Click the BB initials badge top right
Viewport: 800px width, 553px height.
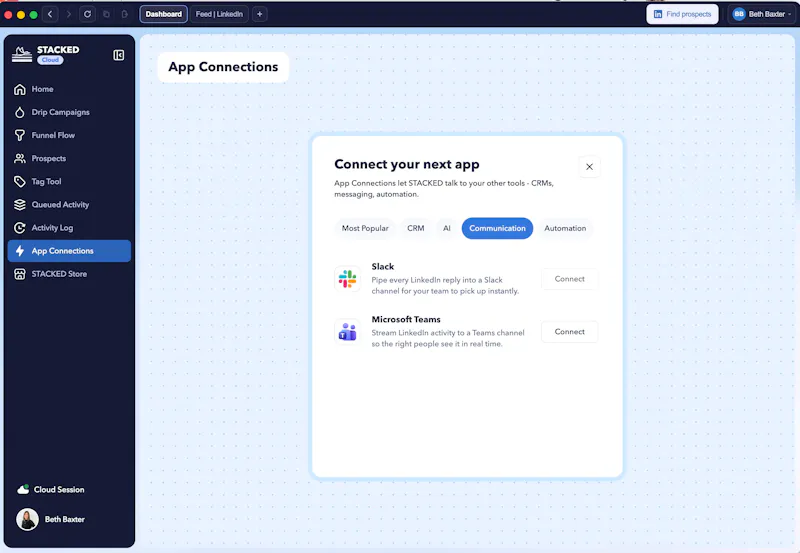pos(739,14)
